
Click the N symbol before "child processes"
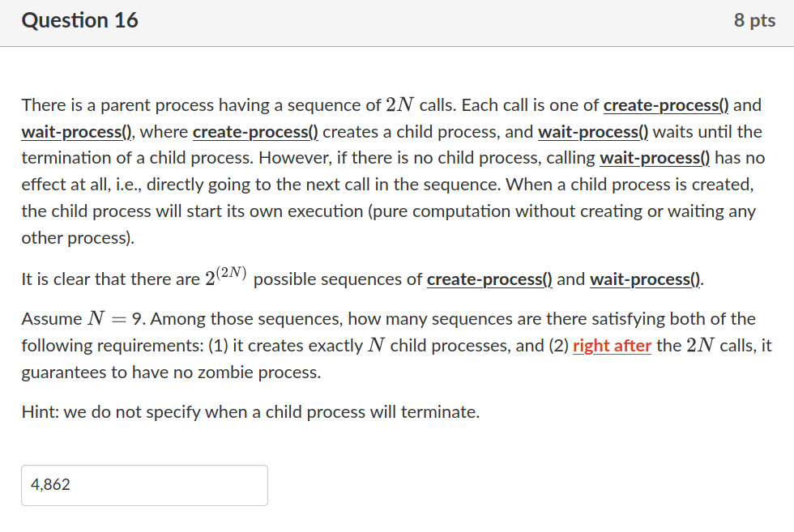point(376,345)
